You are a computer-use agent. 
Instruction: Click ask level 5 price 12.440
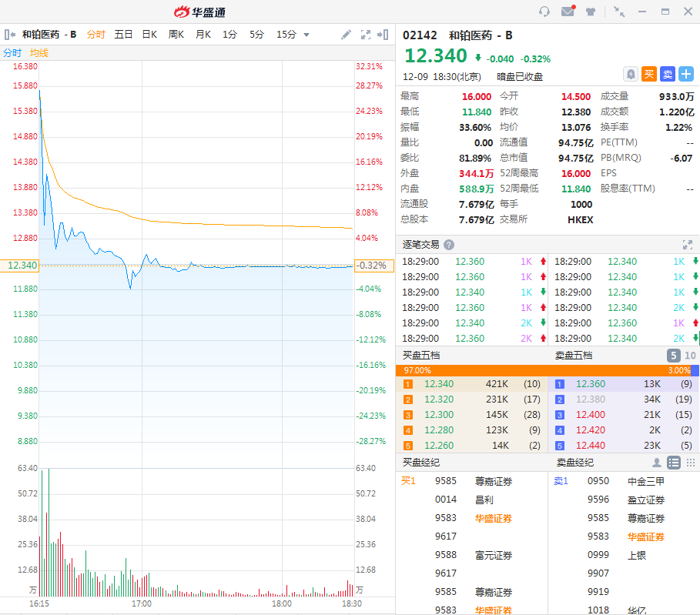[x=591, y=446]
